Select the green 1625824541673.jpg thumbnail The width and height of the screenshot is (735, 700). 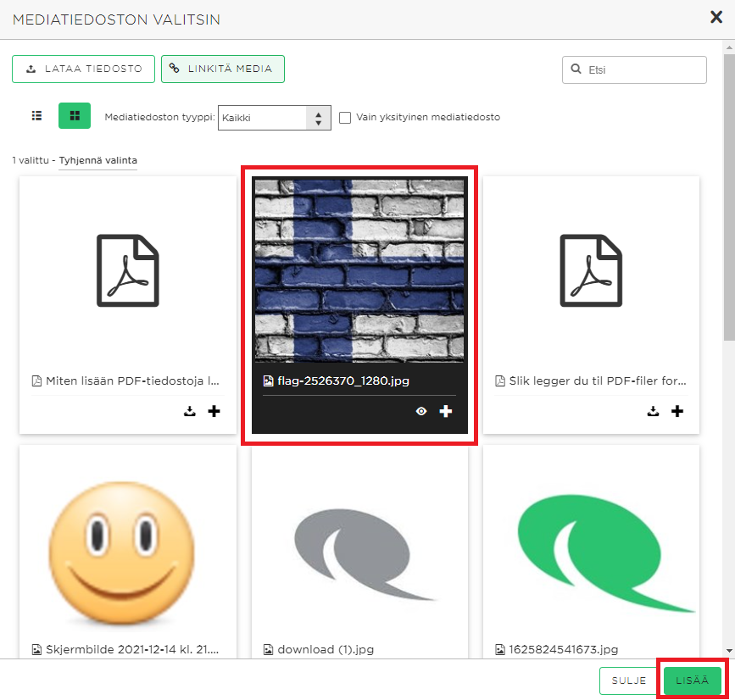tap(604, 553)
